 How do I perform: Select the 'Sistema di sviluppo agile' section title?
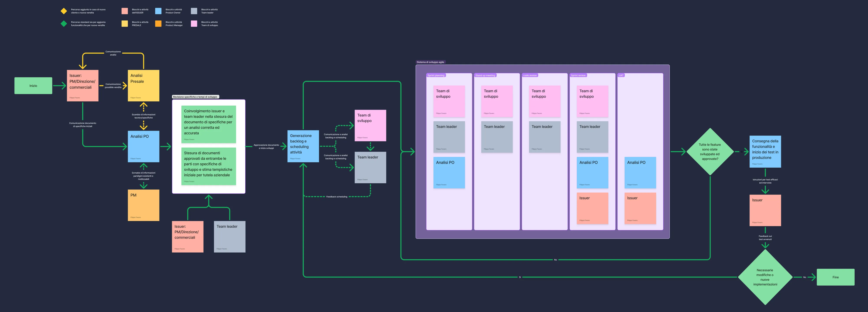430,62
